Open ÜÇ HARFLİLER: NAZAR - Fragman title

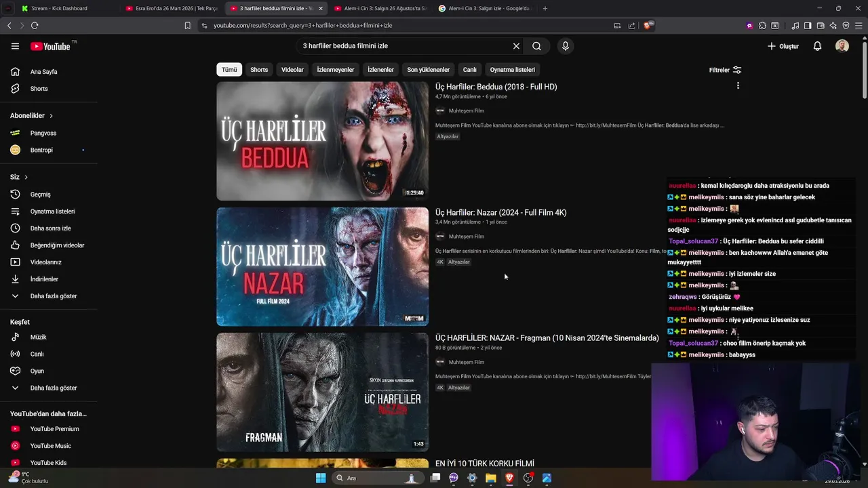pyautogui.click(x=547, y=338)
